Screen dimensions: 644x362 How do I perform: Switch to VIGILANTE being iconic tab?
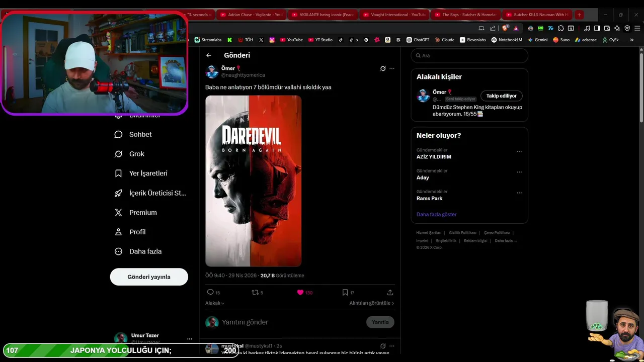(323, 15)
